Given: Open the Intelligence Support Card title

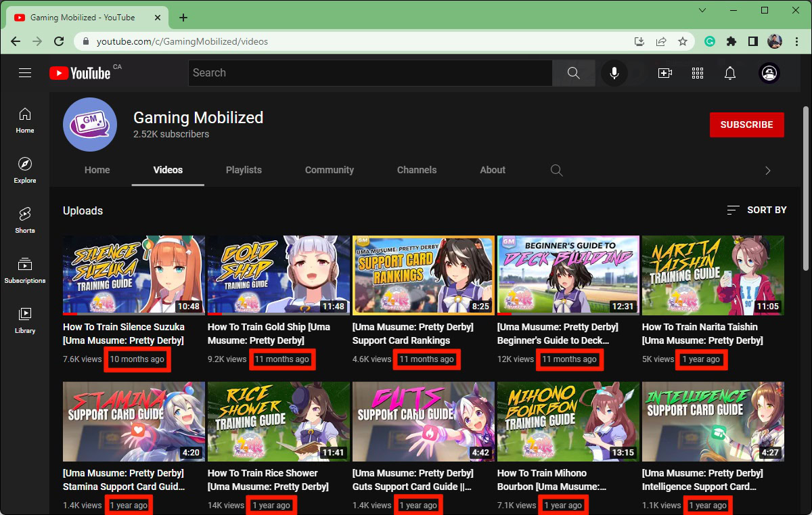Looking at the screenshot, I should pyautogui.click(x=702, y=480).
